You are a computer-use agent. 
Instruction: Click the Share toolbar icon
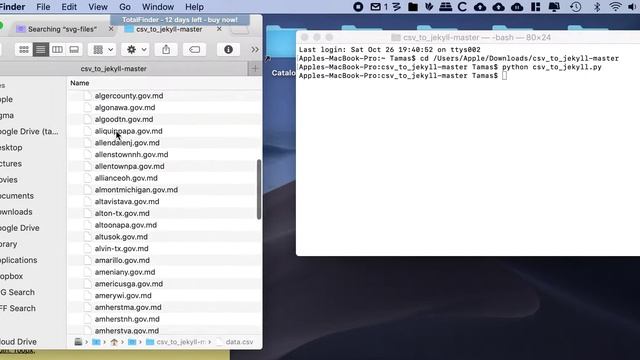(166, 50)
